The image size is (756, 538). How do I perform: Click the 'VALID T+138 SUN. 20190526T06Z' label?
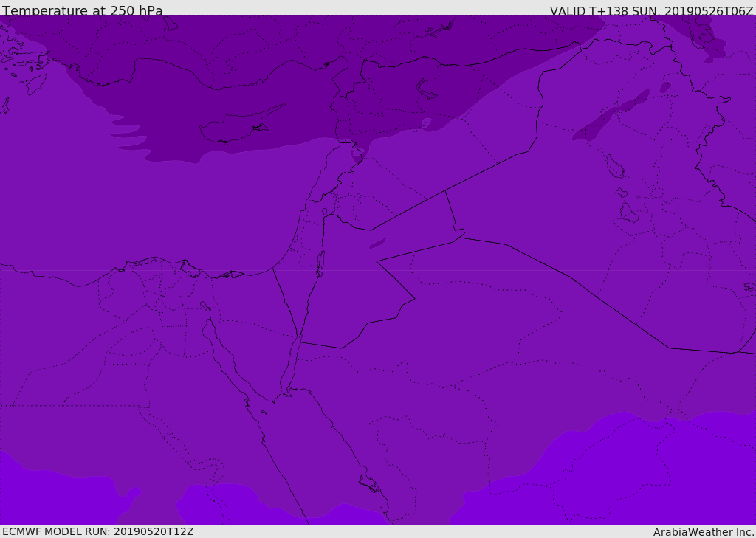651,11
